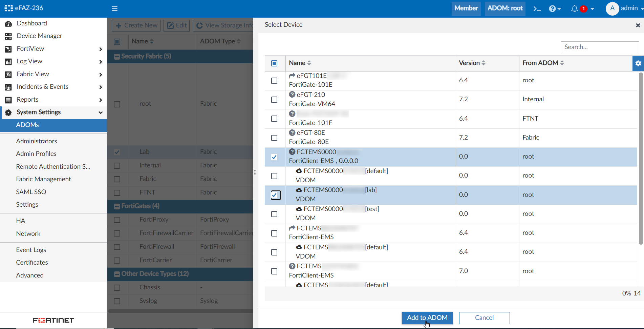
Task: Open the Fabric View icon
Action: pyautogui.click(x=8, y=74)
